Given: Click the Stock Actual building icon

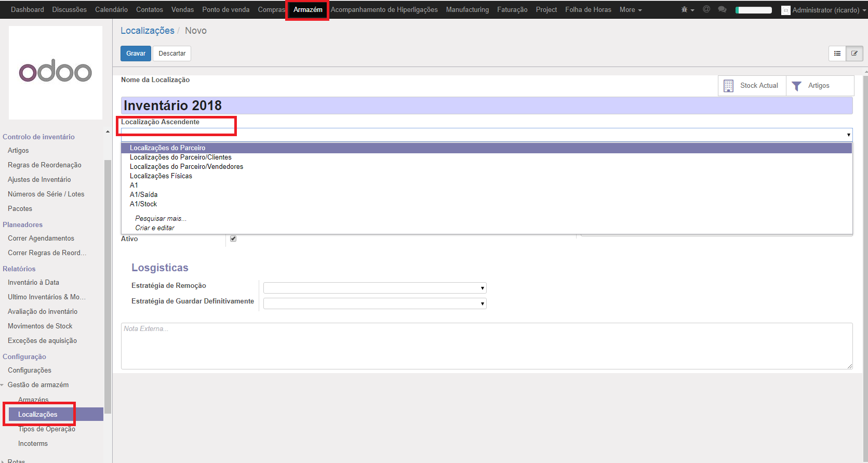Looking at the screenshot, I should [728, 86].
